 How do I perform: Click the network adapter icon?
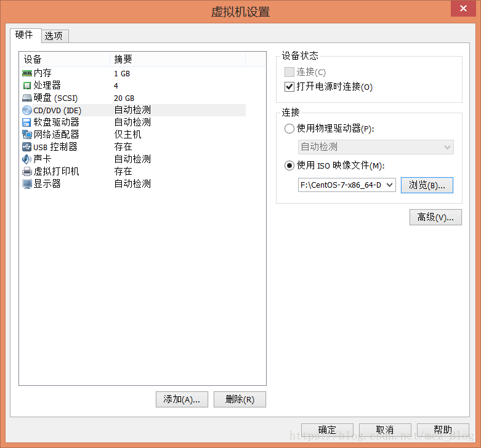(27, 135)
